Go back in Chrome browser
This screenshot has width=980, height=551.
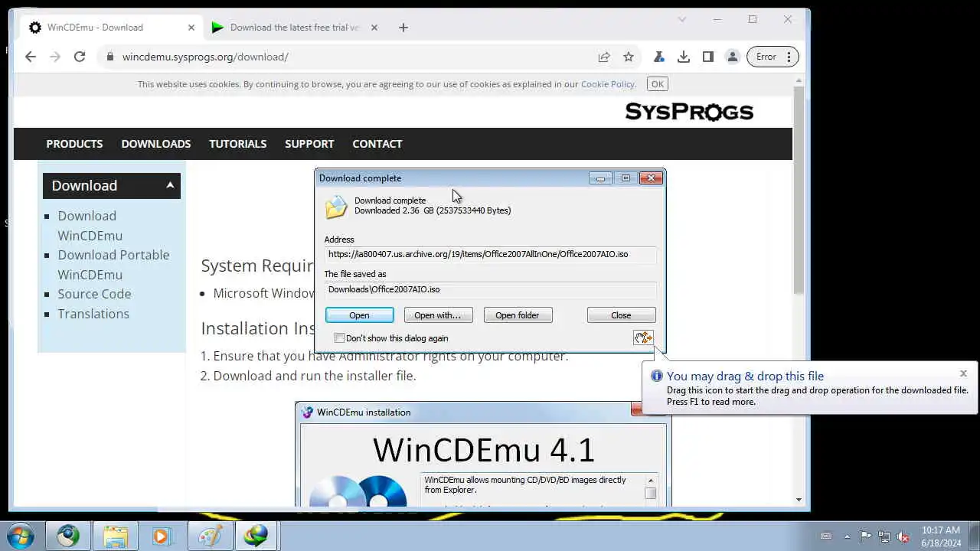pyautogui.click(x=31, y=57)
